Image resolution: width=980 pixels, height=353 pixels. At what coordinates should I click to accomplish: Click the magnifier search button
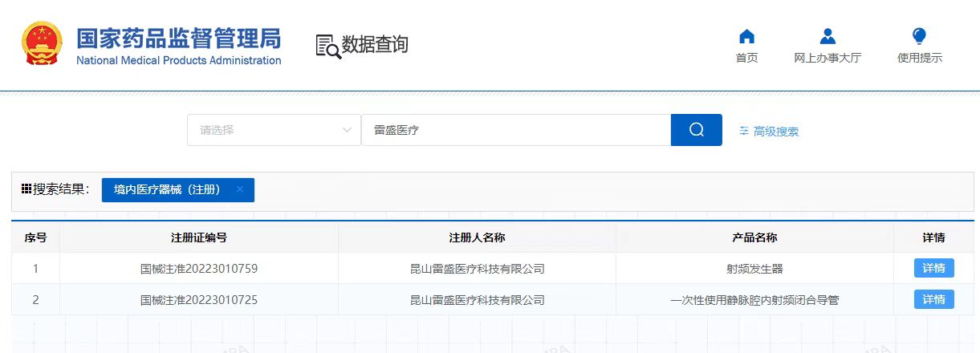coord(697,130)
